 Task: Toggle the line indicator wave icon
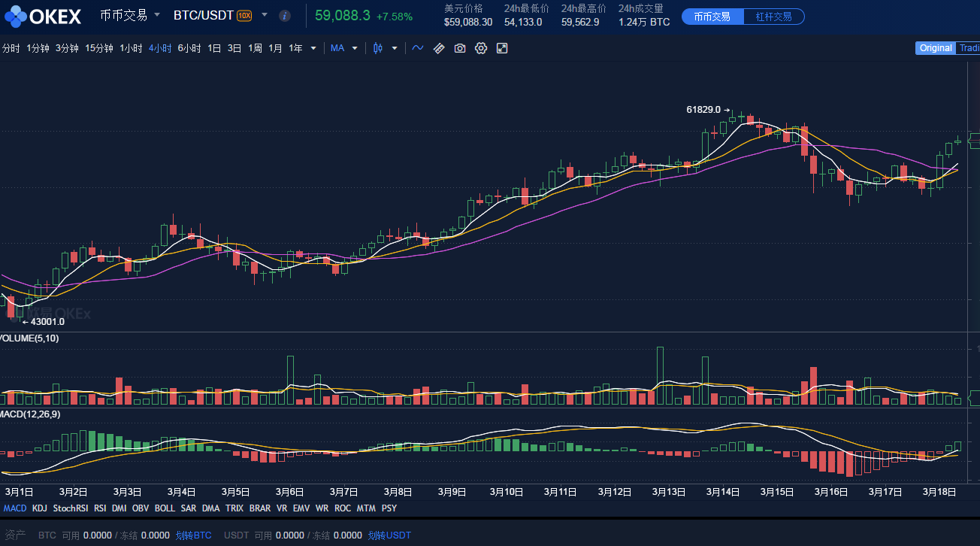point(418,48)
